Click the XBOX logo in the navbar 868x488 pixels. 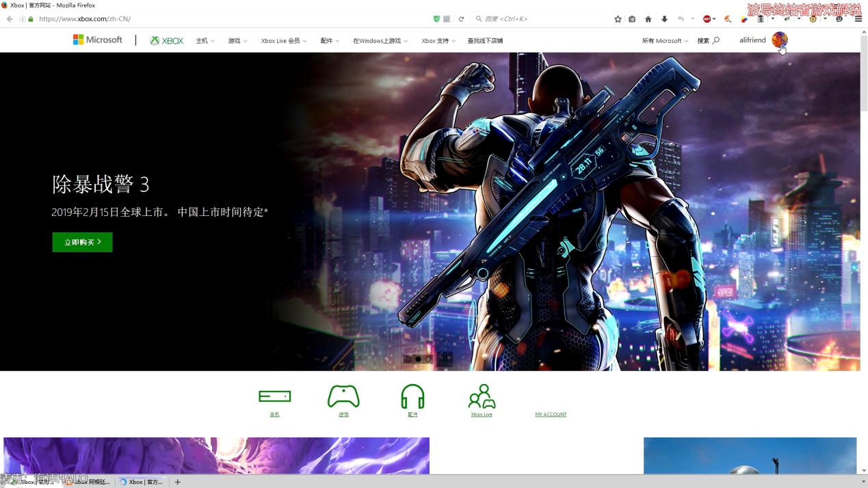166,40
